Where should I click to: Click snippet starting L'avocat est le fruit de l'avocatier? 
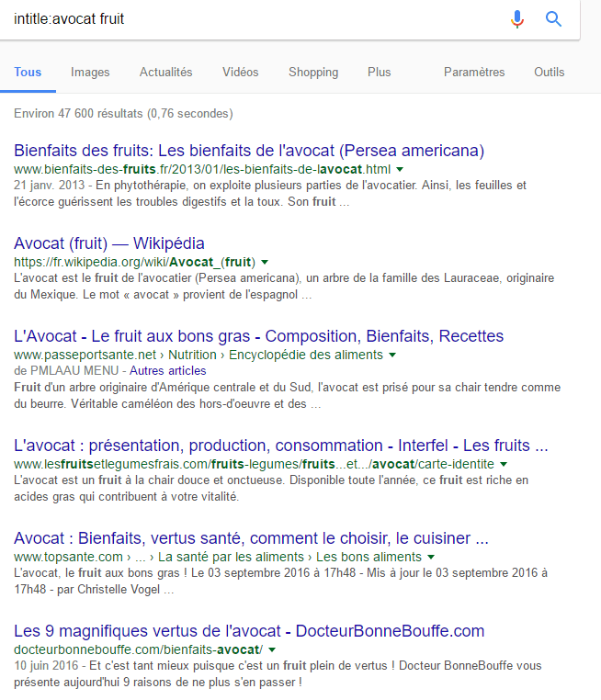click(284, 287)
